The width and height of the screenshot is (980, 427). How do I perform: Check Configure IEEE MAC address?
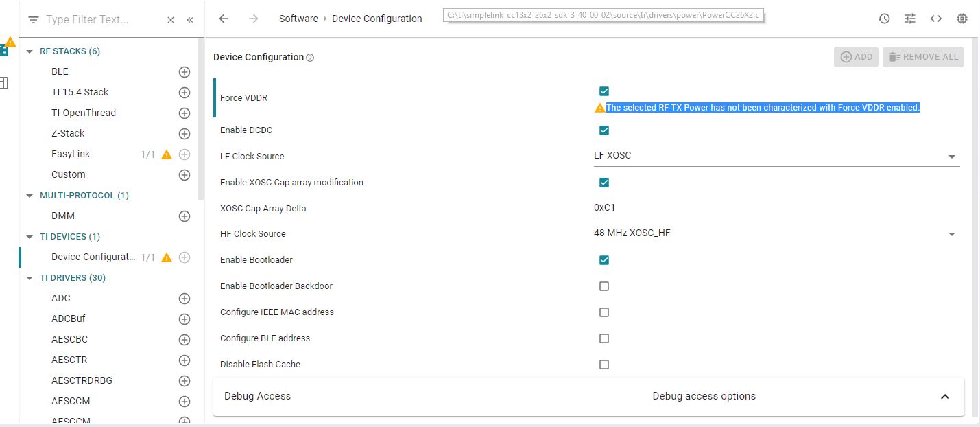click(x=604, y=312)
